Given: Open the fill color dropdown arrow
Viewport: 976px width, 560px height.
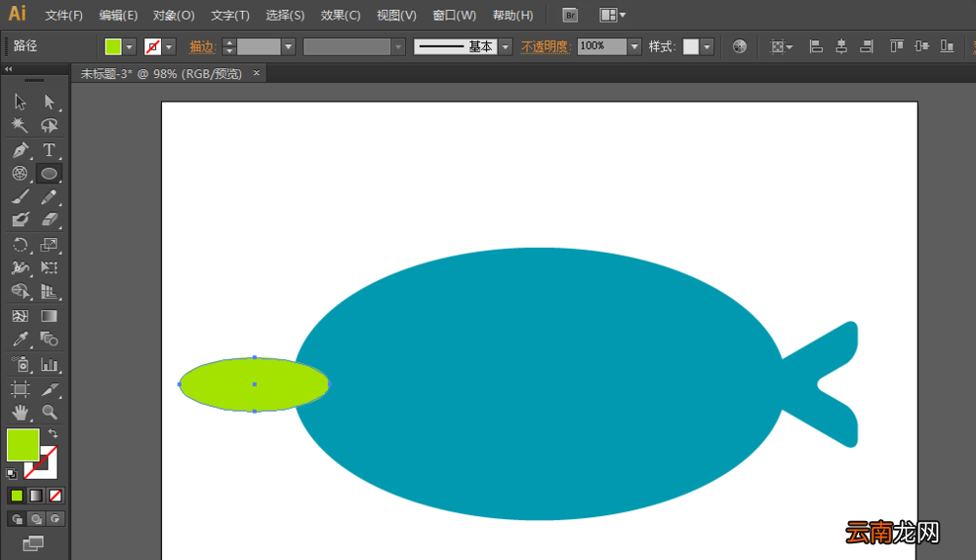Looking at the screenshot, I should pyautogui.click(x=129, y=47).
